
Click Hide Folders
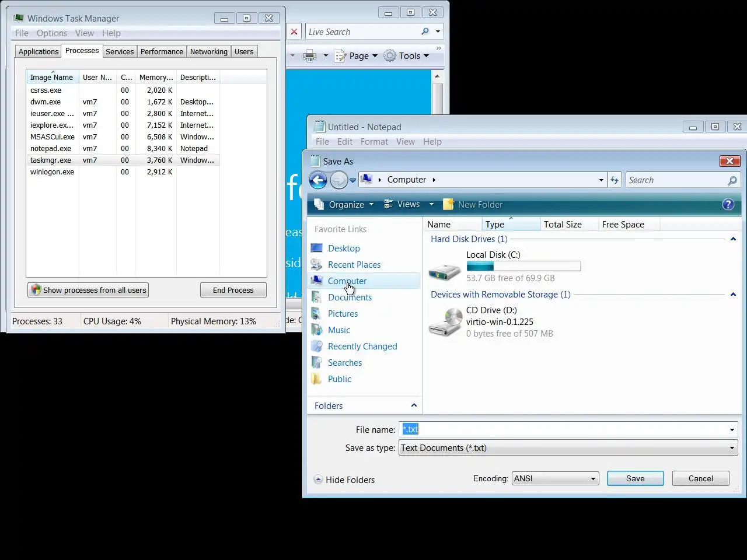tap(344, 480)
